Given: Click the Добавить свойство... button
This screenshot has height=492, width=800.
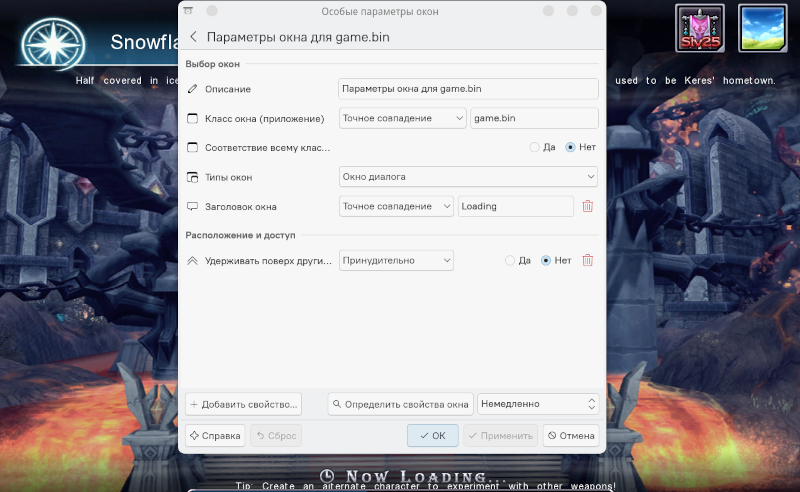Looking at the screenshot, I should (243, 404).
